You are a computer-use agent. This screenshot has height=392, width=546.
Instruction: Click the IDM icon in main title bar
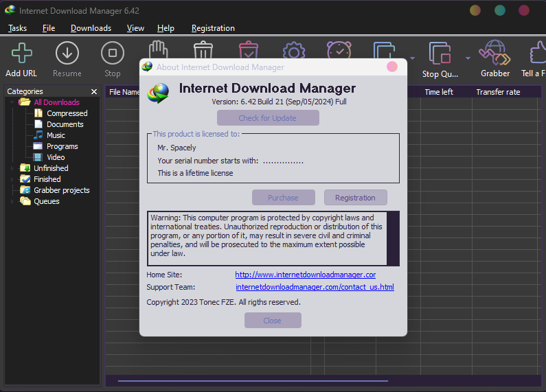[x=10, y=10]
